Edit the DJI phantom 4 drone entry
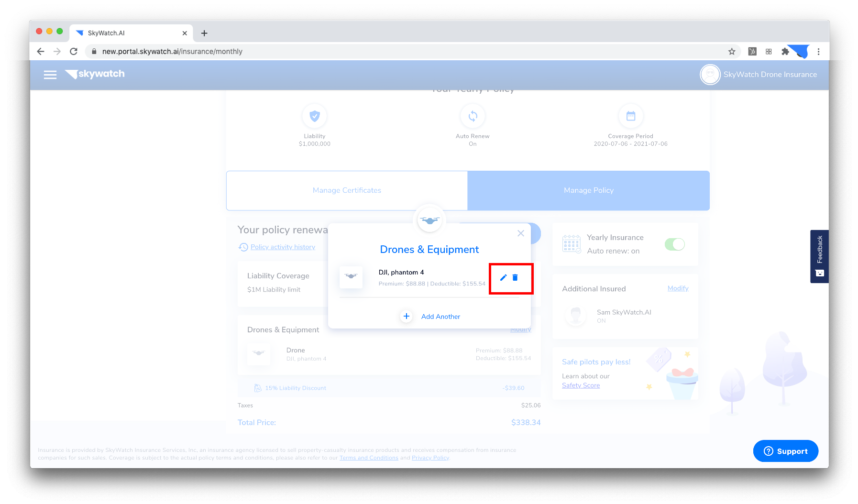Viewport: 858px width, 504px height. [x=503, y=277]
